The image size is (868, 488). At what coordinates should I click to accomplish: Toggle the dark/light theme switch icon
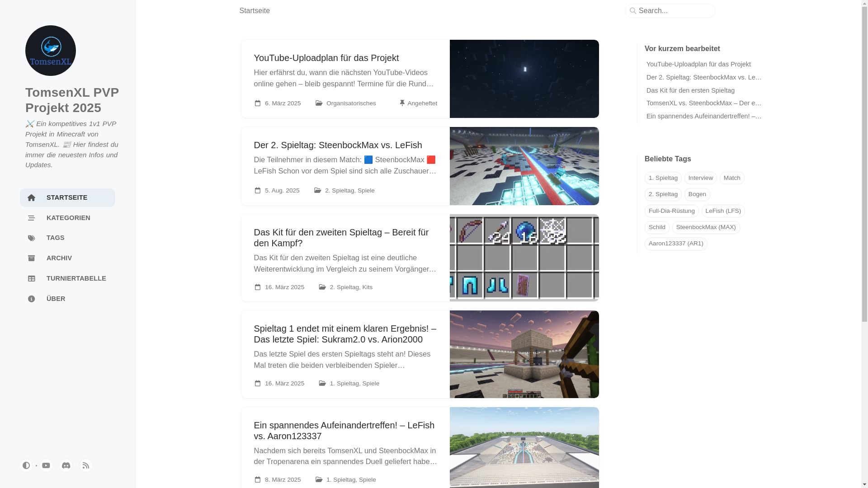[26, 465]
